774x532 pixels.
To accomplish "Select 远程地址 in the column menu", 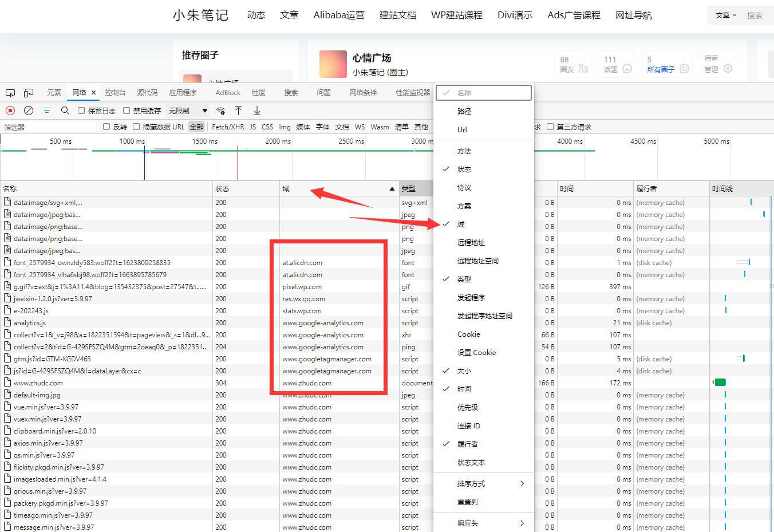I will pyautogui.click(x=471, y=243).
